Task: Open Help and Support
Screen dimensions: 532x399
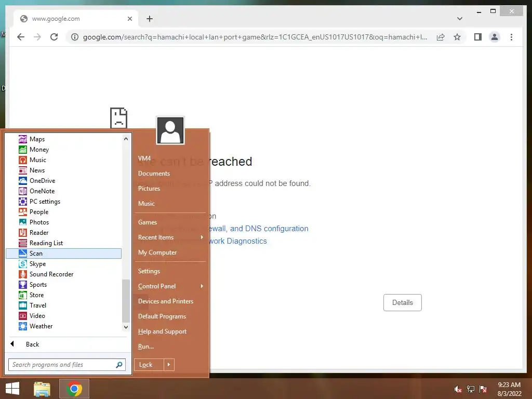Action: pos(162,331)
